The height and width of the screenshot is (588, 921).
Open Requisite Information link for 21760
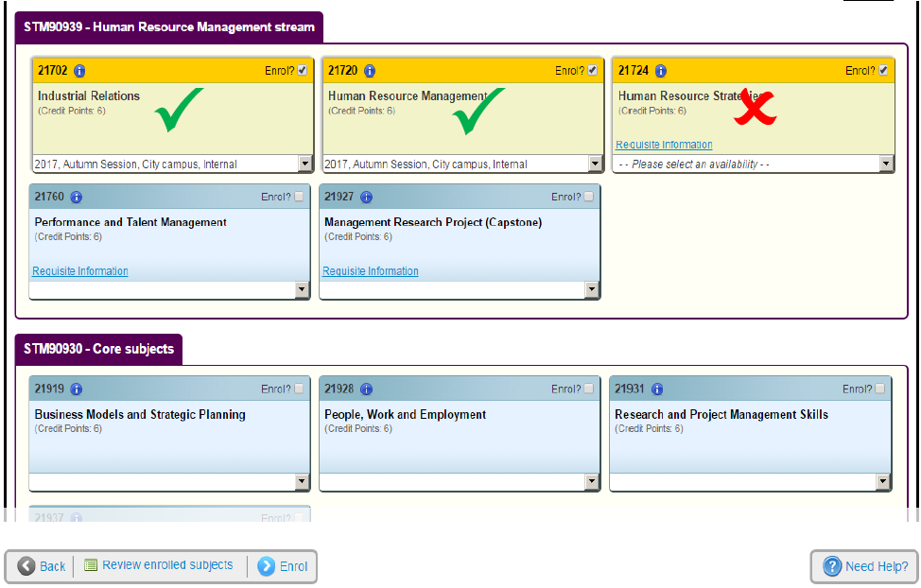tap(79, 270)
